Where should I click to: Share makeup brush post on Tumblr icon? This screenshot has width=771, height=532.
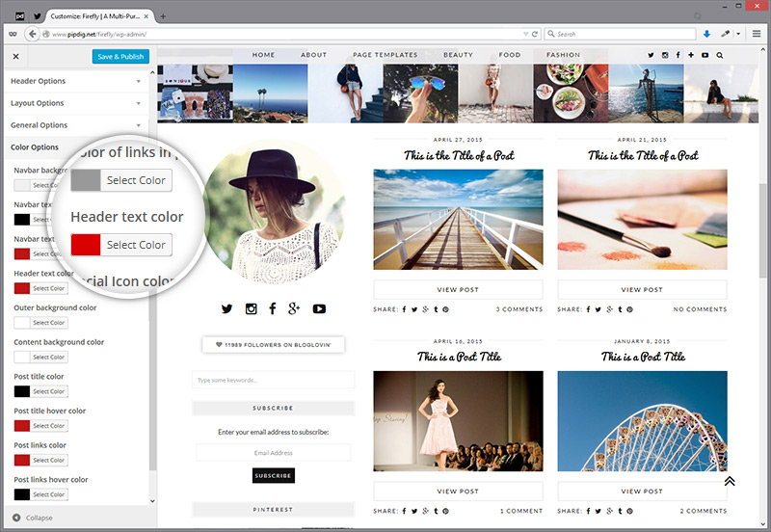tap(620, 309)
